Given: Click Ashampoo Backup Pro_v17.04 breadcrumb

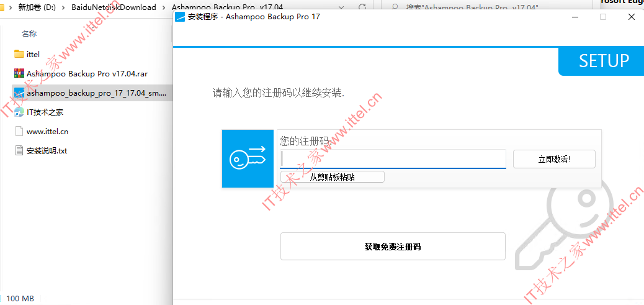Looking at the screenshot, I should (x=227, y=7).
